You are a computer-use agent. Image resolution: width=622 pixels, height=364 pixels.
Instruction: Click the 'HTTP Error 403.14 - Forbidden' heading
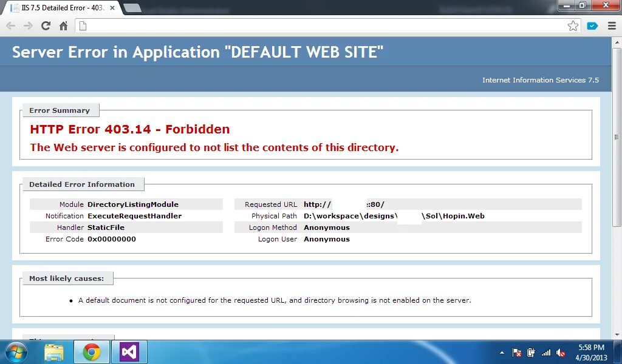pyautogui.click(x=130, y=129)
